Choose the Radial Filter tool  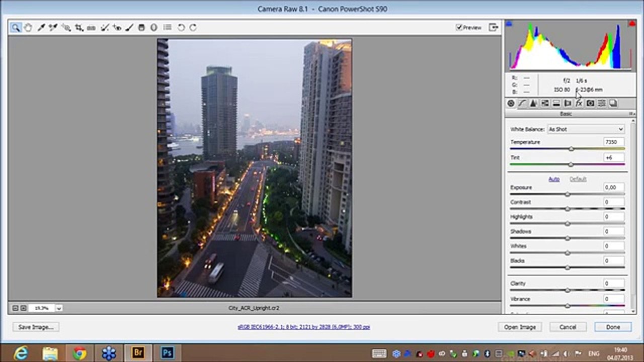click(154, 28)
